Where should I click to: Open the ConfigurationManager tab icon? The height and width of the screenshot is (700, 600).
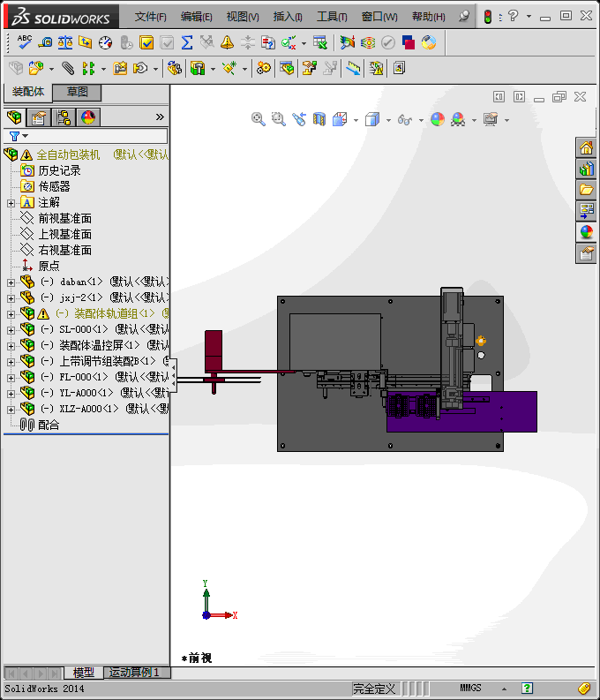tap(64, 117)
